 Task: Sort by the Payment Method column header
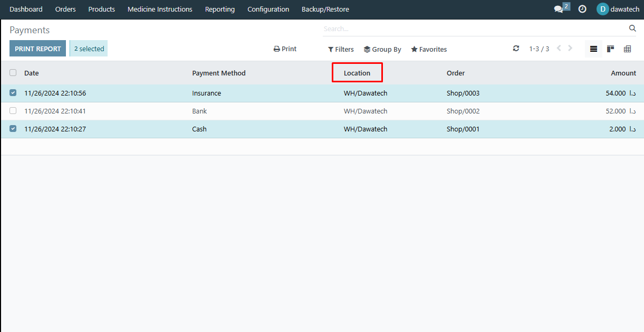(219, 73)
